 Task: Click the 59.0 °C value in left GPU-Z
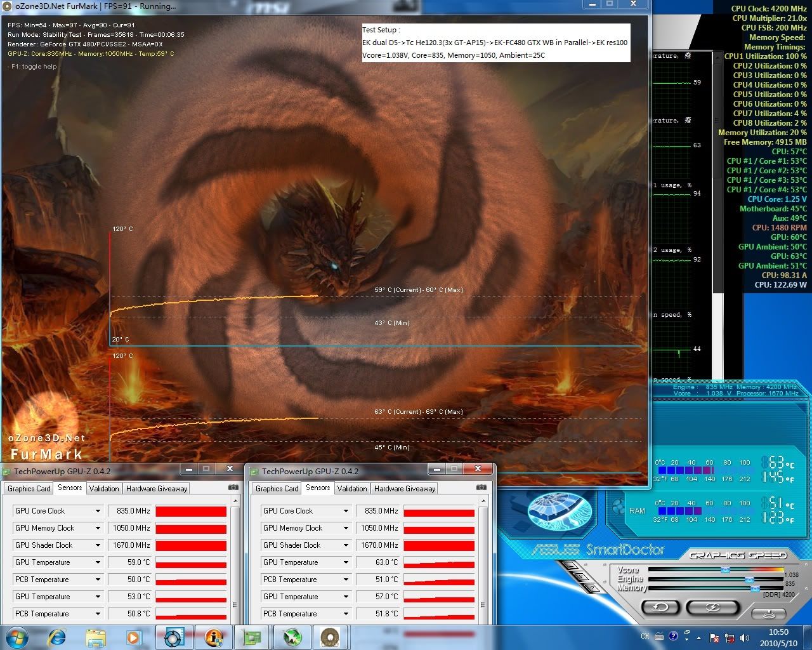coord(129,562)
